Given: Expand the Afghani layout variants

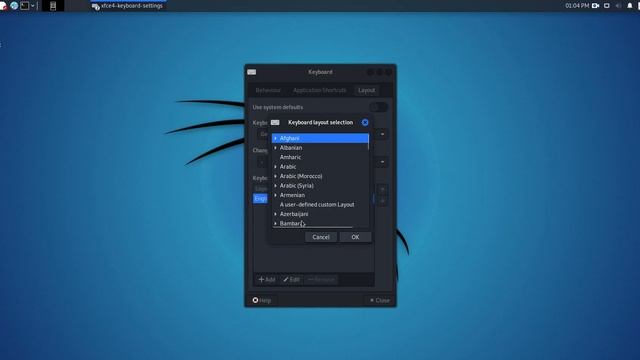Looking at the screenshot, I should point(276,138).
